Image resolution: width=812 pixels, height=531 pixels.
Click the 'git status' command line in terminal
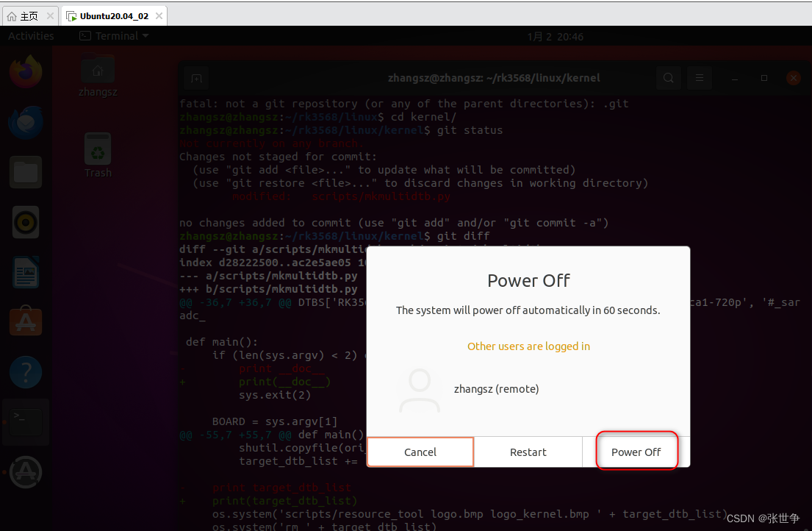tap(341, 130)
